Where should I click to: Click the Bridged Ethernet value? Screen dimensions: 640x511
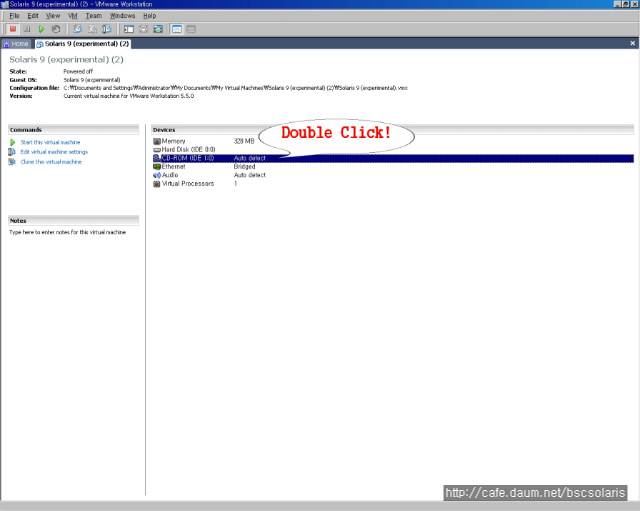point(244,167)
